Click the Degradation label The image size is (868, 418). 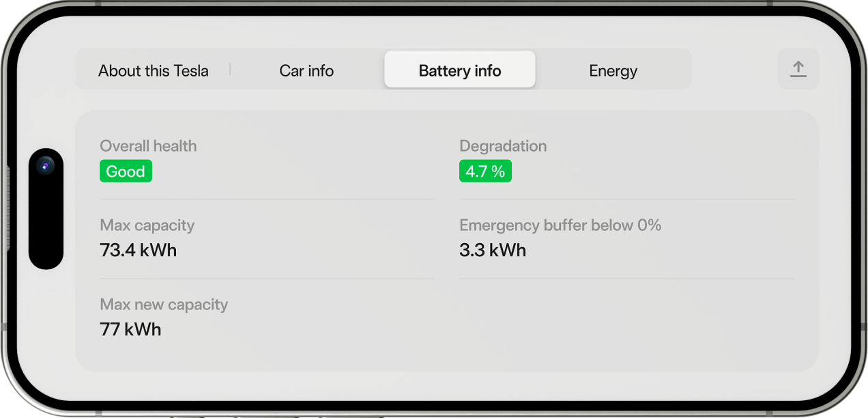click(x=503, y=146)
